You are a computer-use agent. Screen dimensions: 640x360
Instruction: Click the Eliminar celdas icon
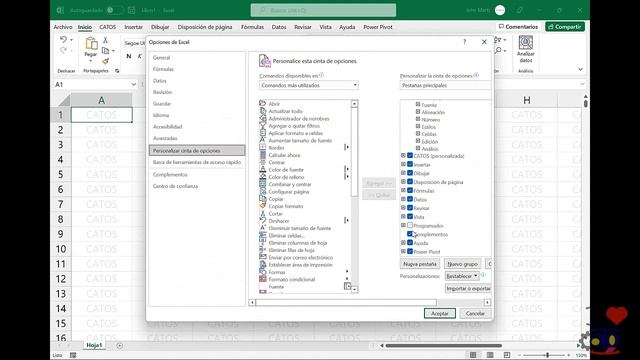tap(263, 236)
